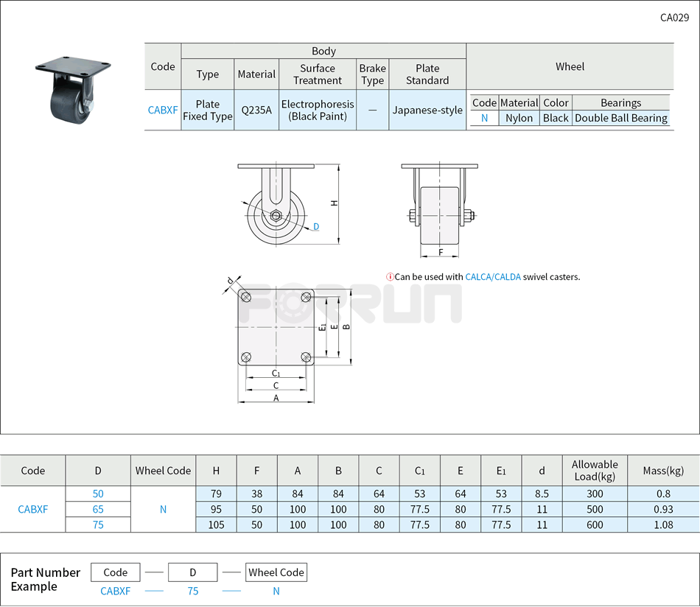
Task: Click the Allowable Load(kg) column header
Action: (x=595, y=470)
